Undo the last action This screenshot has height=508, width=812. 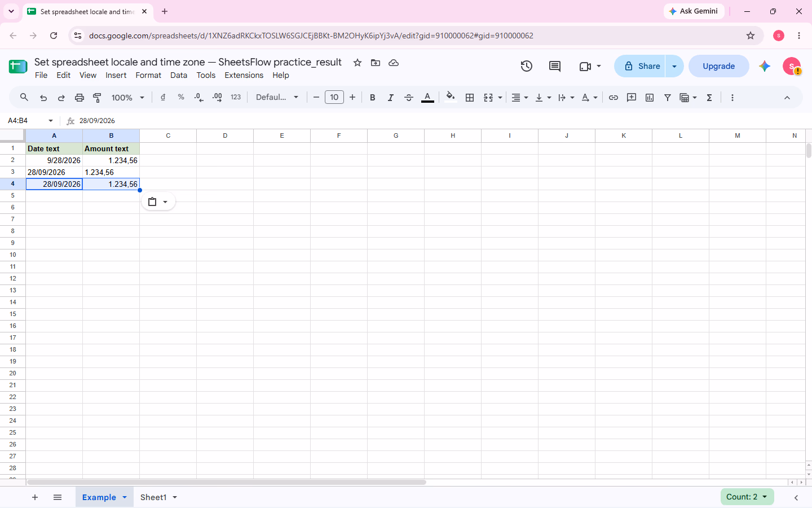coord(43,98)
